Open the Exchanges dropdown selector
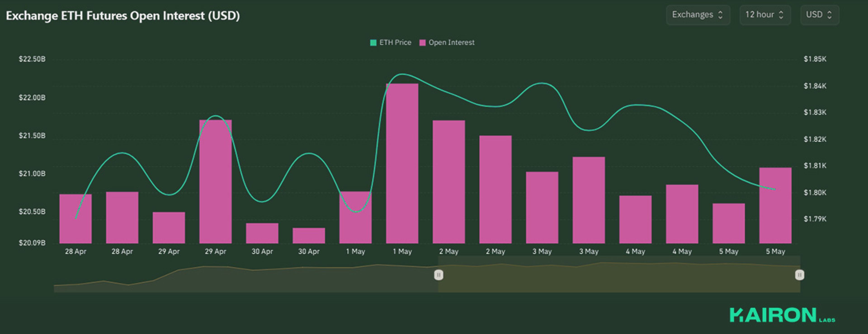The width and height of the screenshot is (868, 334). (698, 15)
